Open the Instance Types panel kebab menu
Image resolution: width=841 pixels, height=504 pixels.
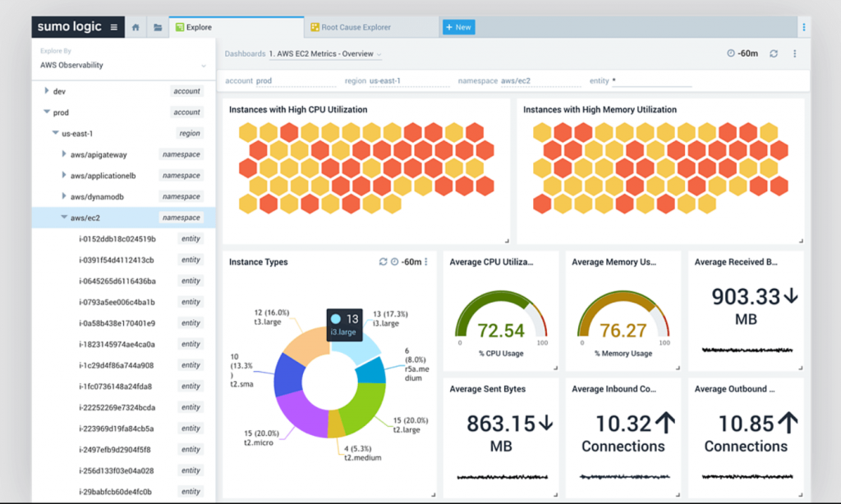click(426, 262)
